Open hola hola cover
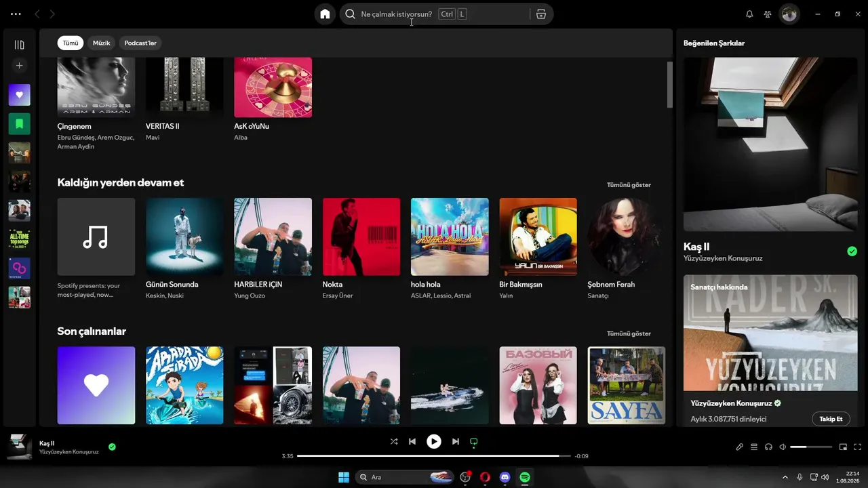The height and width of the screenshot is (488, 868). 450,237
